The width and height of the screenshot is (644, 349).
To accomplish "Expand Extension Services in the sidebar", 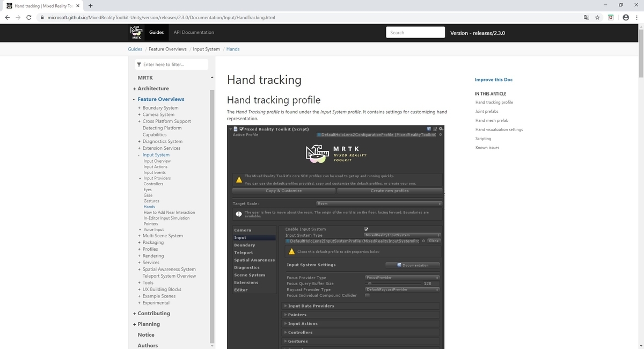I will click(139, 148).
